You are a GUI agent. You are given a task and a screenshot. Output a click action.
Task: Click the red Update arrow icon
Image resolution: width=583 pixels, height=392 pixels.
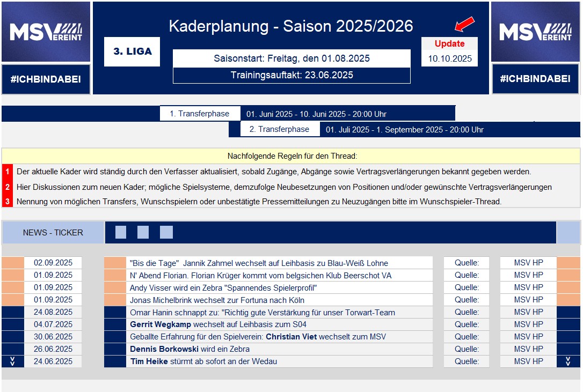(465, 24)
